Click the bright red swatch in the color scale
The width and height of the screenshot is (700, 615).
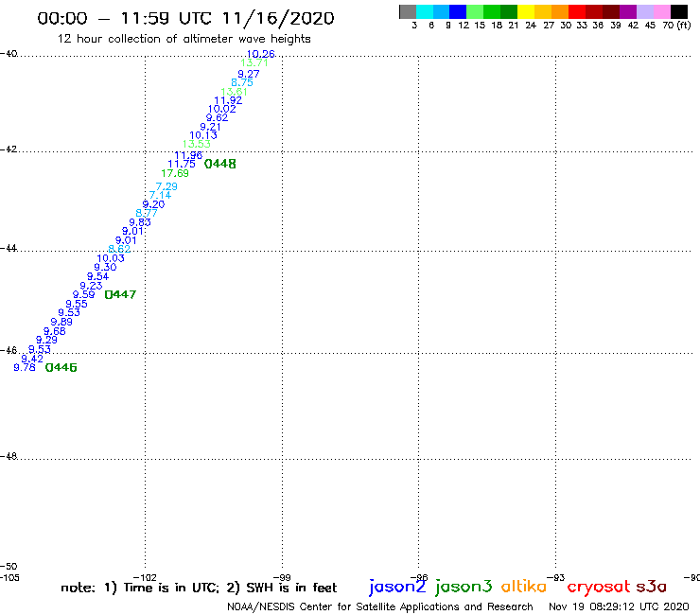[x=577, y=11]
